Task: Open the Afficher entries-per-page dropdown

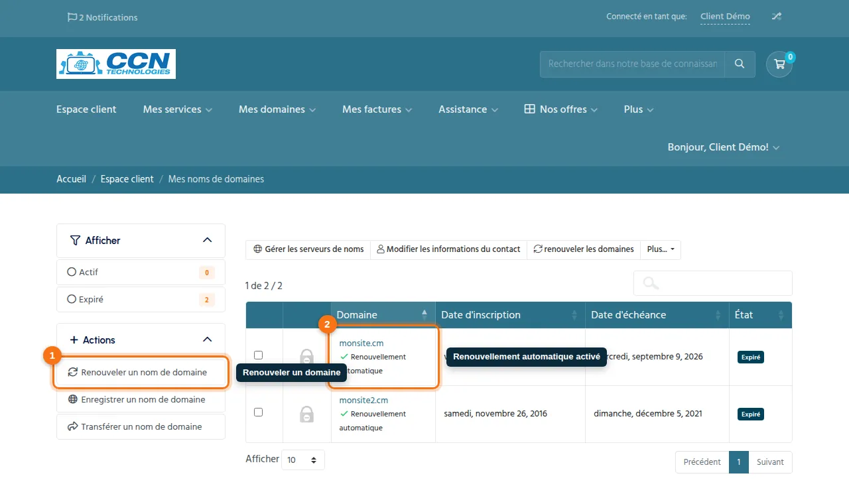Action: click(303, 460)
